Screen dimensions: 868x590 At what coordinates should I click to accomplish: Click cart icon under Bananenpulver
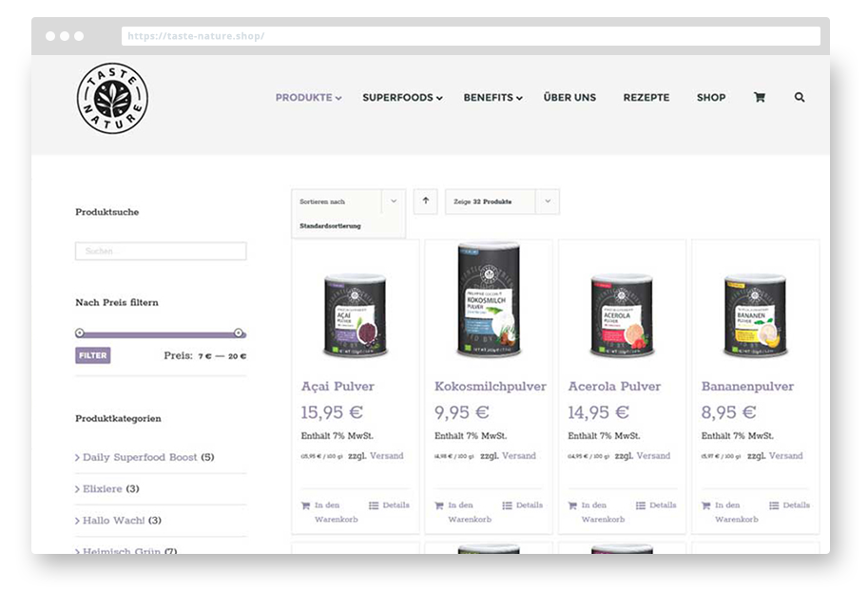tap(705, 505)
